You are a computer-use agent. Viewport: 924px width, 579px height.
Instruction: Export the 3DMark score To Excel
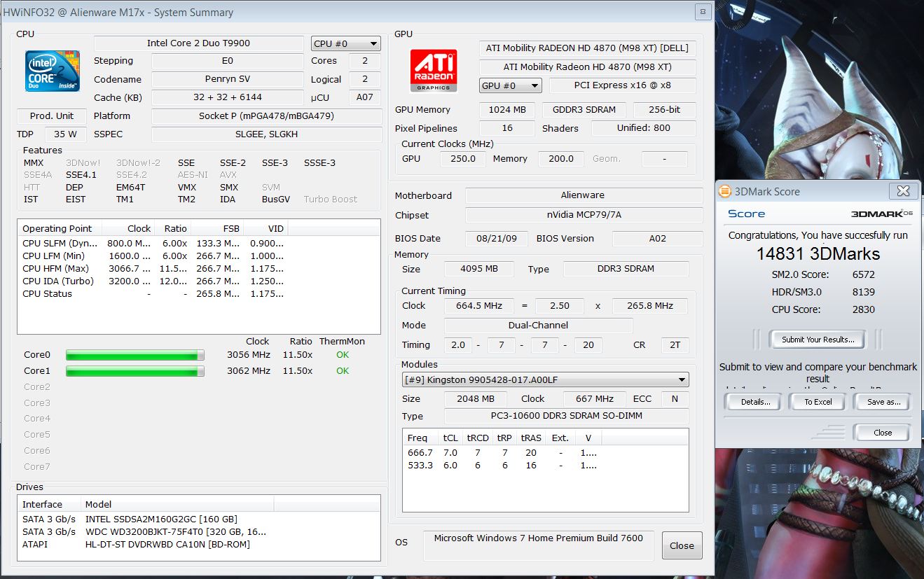point(818,402)
